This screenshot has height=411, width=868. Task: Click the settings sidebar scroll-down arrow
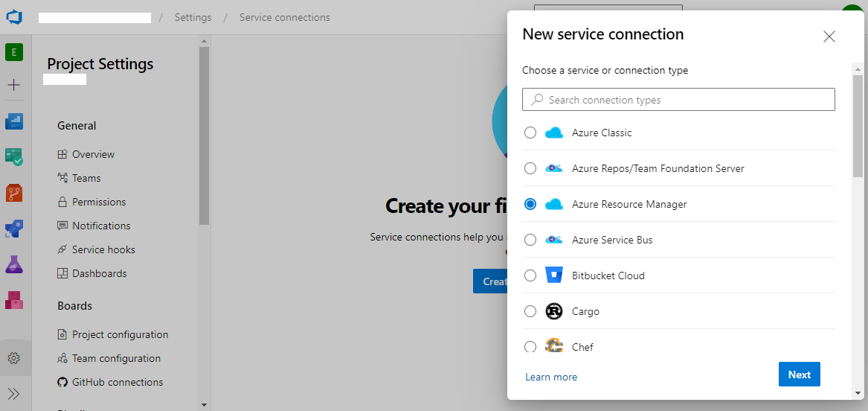(x=204, y=405)
